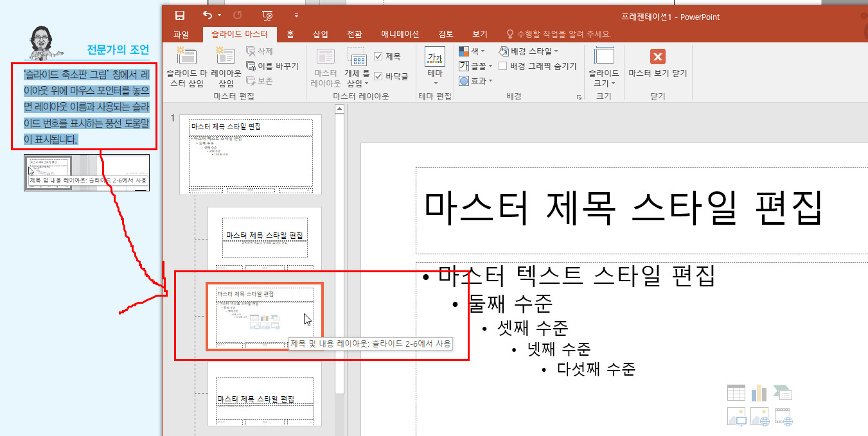Uncheck the 제목 (Title) checkbox
This screenshot has width=868, height=436.
378,57
